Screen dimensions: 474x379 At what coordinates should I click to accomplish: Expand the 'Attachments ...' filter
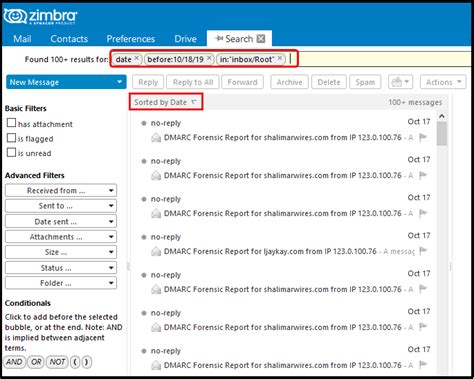61,237
